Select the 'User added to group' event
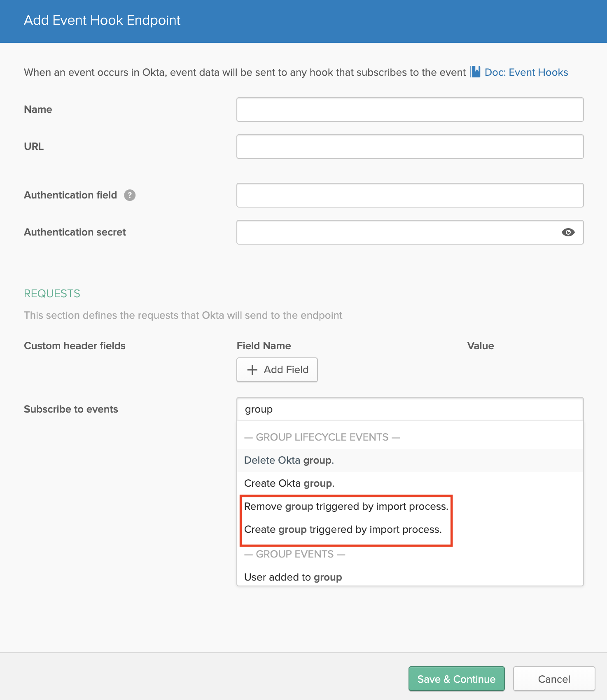Image resolution: width=607 pixels, height=700 pixels. 293,577
